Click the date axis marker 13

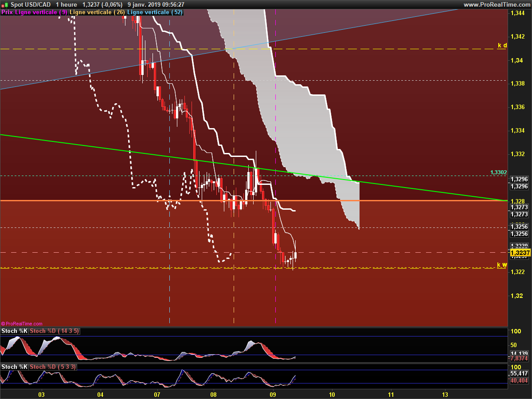click(x=445, y=395)
